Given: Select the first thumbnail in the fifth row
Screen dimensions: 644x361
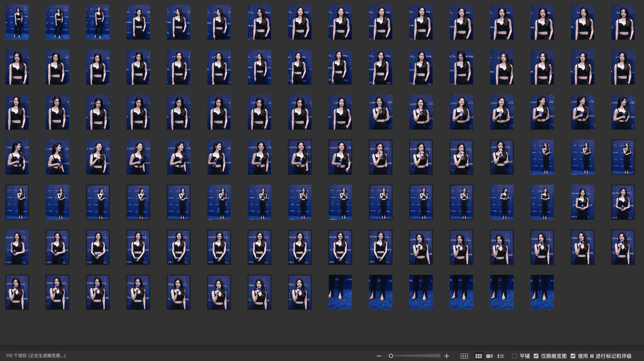Looking at the screenshot, I should (17, 202).
